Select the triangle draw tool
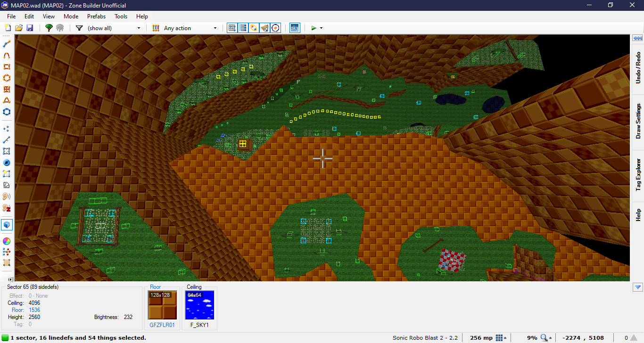Screen dimensions: 644x343 click(x=7, y=100)
